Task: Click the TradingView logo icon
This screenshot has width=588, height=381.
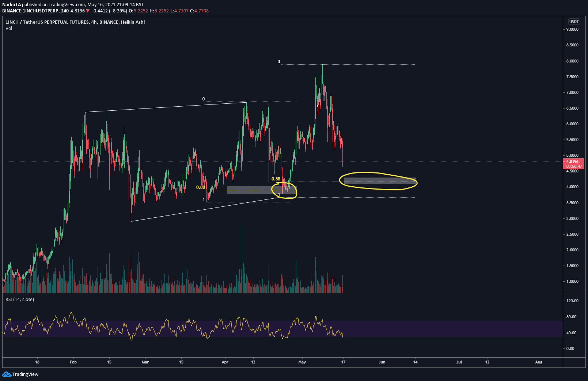Action: click(x=7, y=374)
